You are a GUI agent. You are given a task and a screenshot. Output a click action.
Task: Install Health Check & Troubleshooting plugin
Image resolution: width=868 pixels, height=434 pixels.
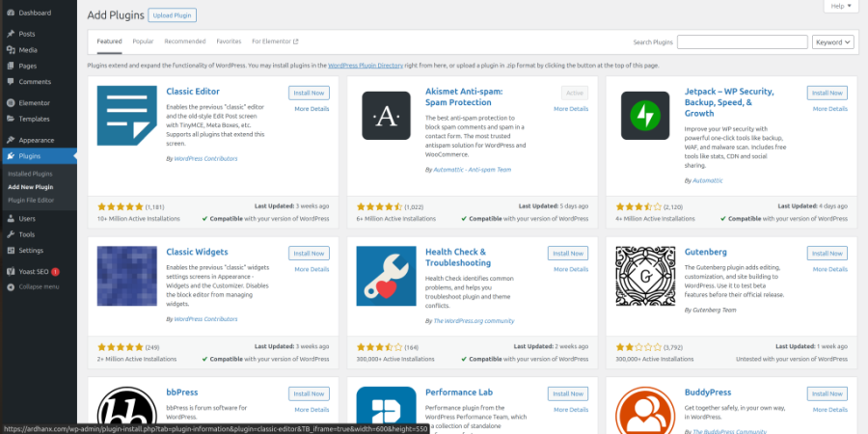[x=568, y=254]
